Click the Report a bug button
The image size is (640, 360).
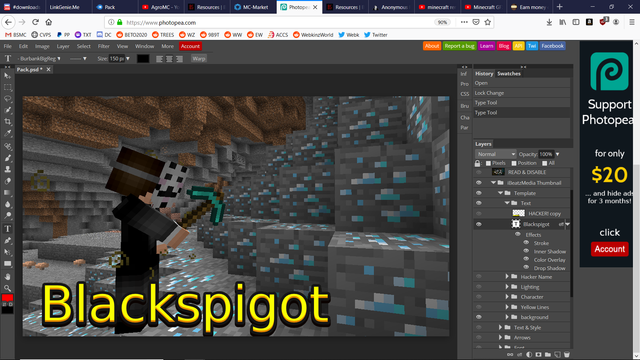[x=460, y=46]
